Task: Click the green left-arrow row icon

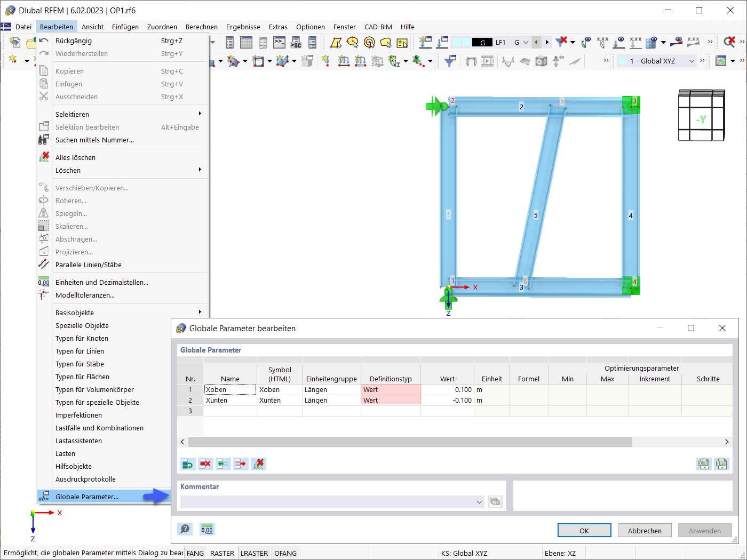Action: (x=223, y=464)
